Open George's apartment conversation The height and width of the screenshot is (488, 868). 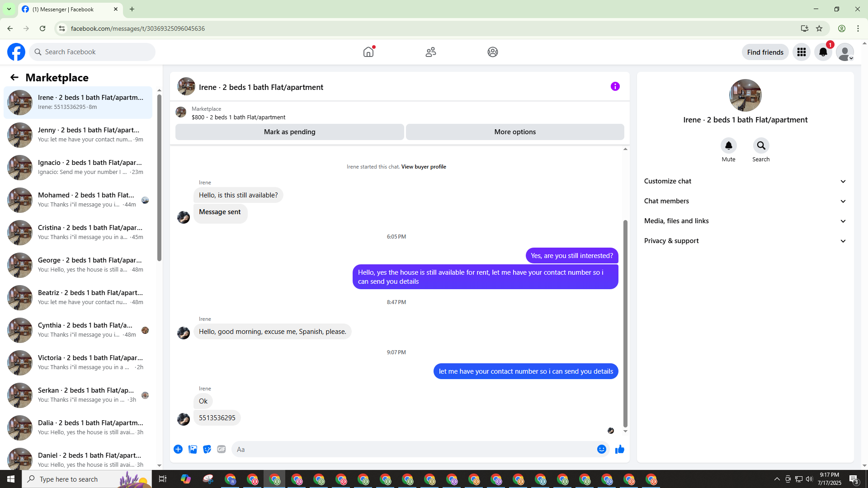click(x=78, y=265)
